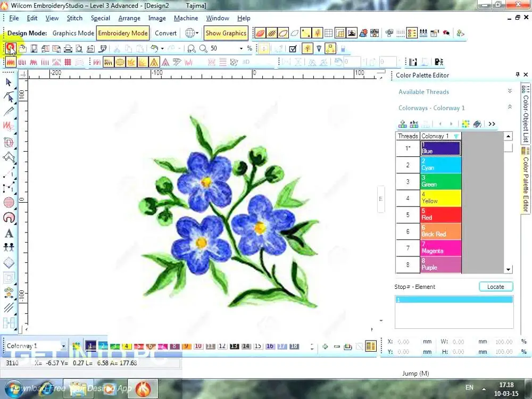Click the Print icon in the toolbar
Image resolution: width=532 pixels, height=399 pixels.
click(68, 48)
